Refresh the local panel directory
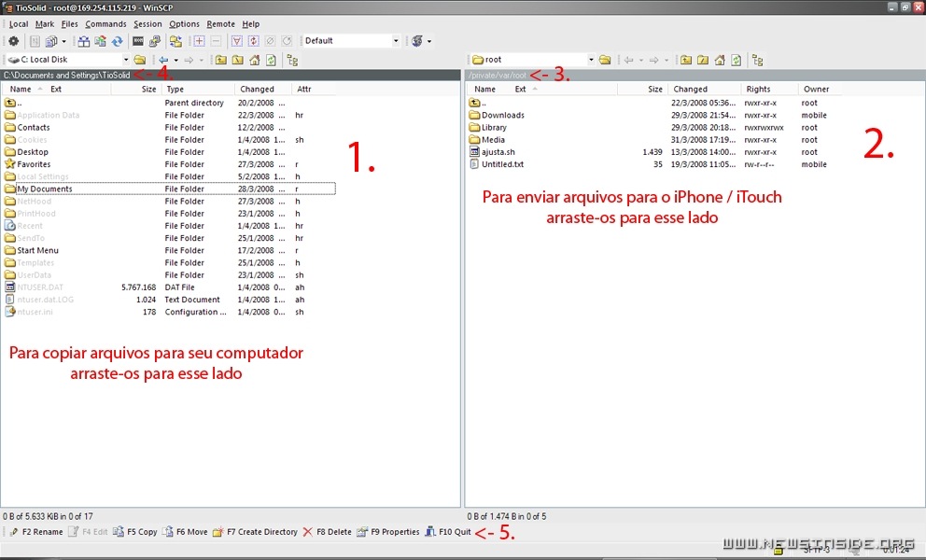 271,60
